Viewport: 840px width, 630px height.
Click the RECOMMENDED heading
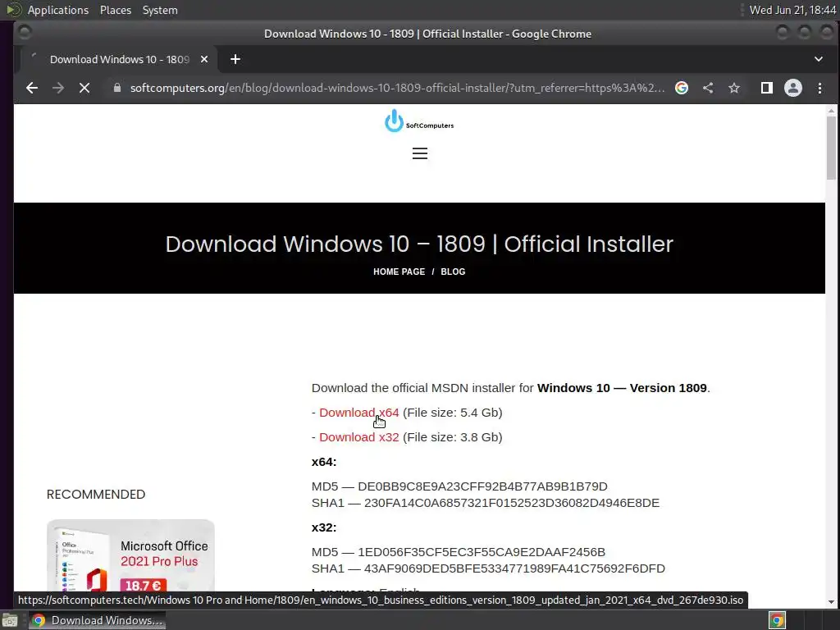click(96, 494)
